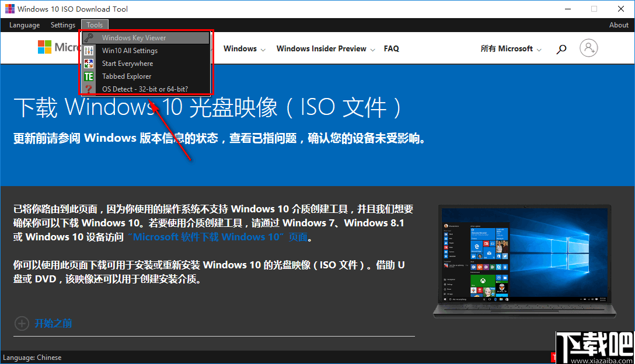Close the Windows 10 ISO Download Tool window
This screenshot has height=364, width=635.
(x=621, y=9)
